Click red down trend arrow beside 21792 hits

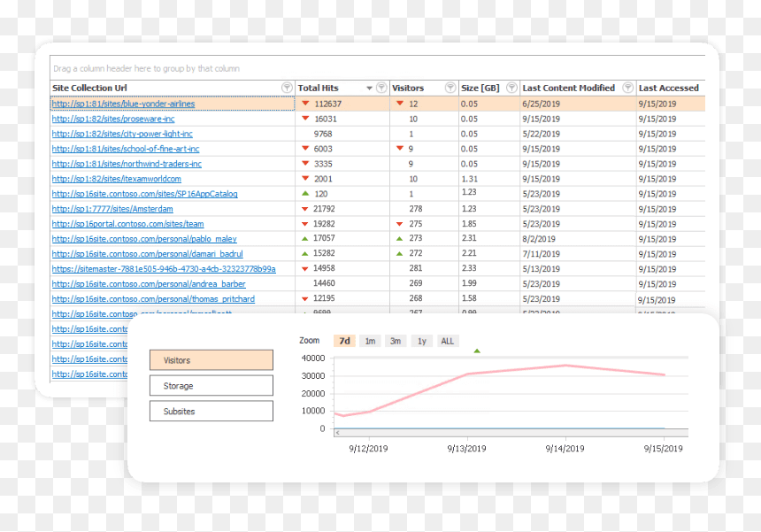pos(304,209)
